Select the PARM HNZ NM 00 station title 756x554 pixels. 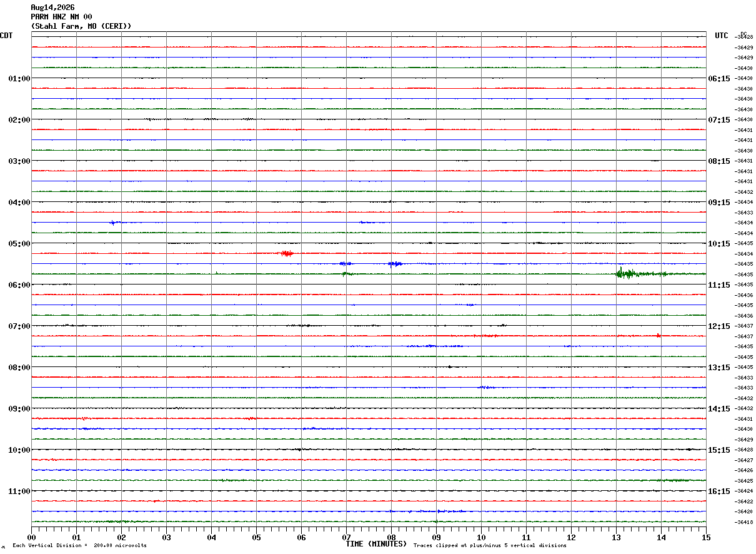coord(61,17)
